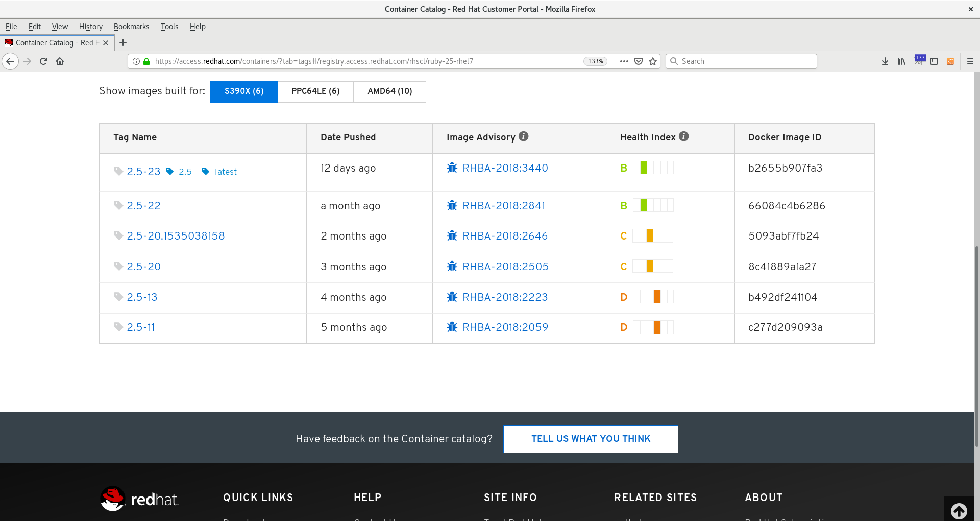
Task: Click TELL US WHAT YOU THINK button
Action: [x=591, y=439]
